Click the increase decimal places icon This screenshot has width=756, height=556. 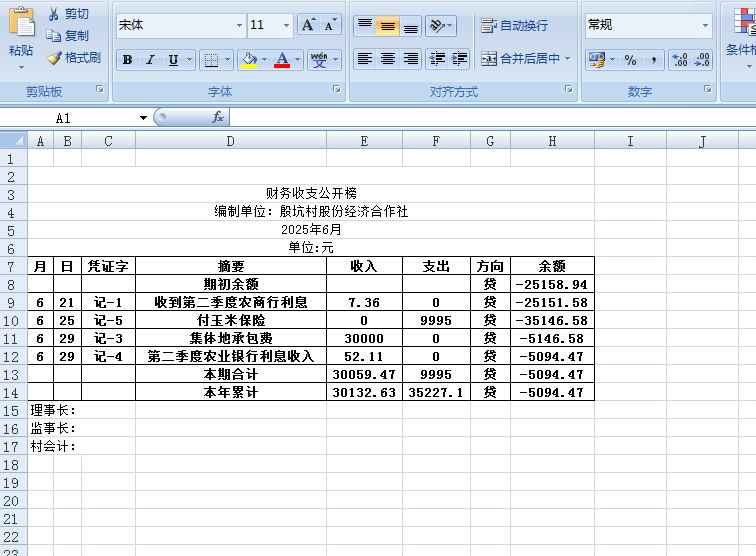point(680,60)
